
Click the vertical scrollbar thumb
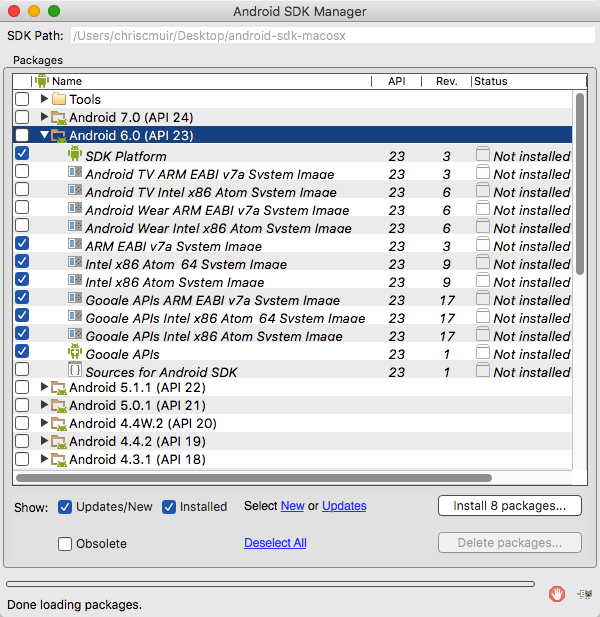click(580, 184)
